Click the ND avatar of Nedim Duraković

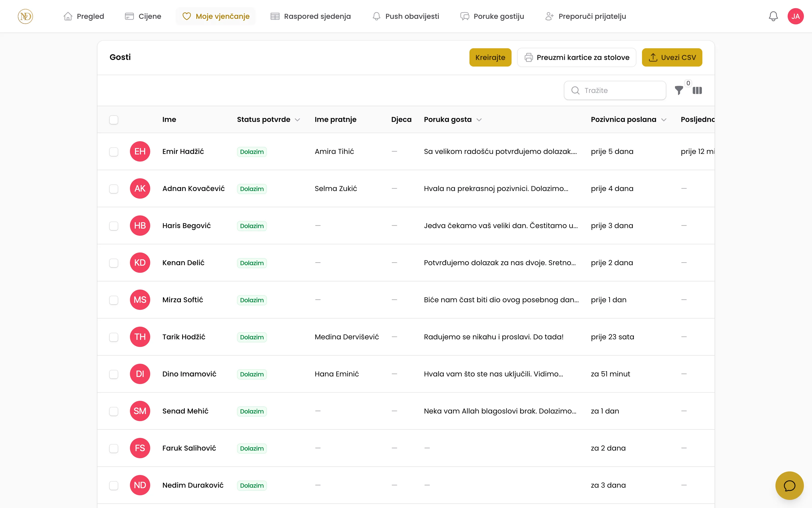click(140, 485)
